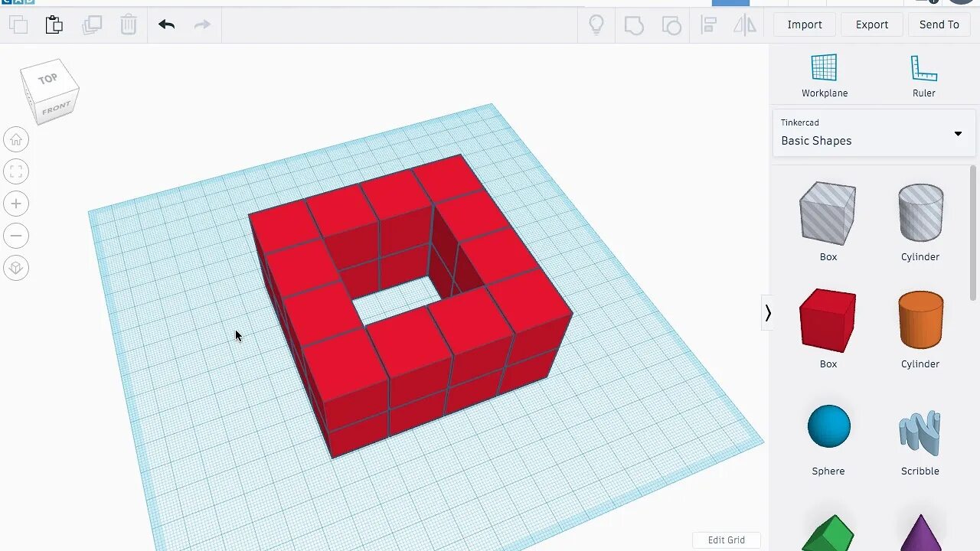The image size is (980, 551).
Task: Toggle orthographic perspective view cube icon
Action: point(16,268)
